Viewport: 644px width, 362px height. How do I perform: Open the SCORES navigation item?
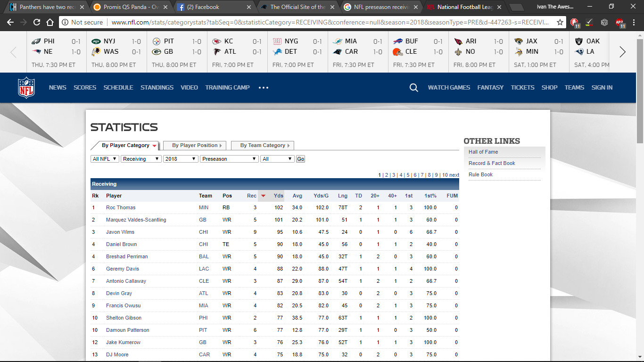[85, 87]
